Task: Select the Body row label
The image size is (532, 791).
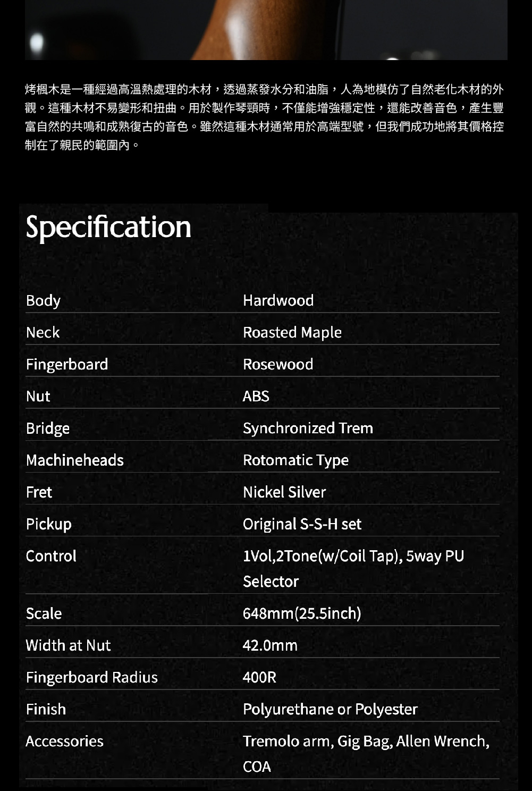Action: (x=43, y=300)
